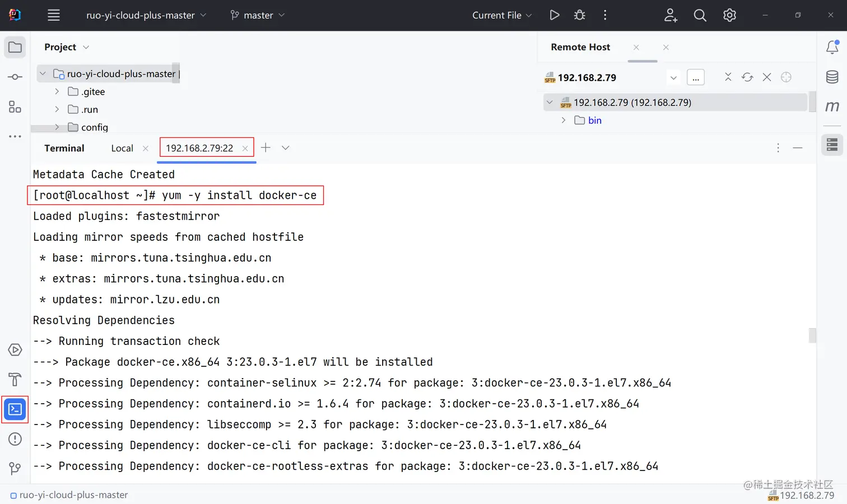Close the Local terminal tab

(x=146, y=148)
